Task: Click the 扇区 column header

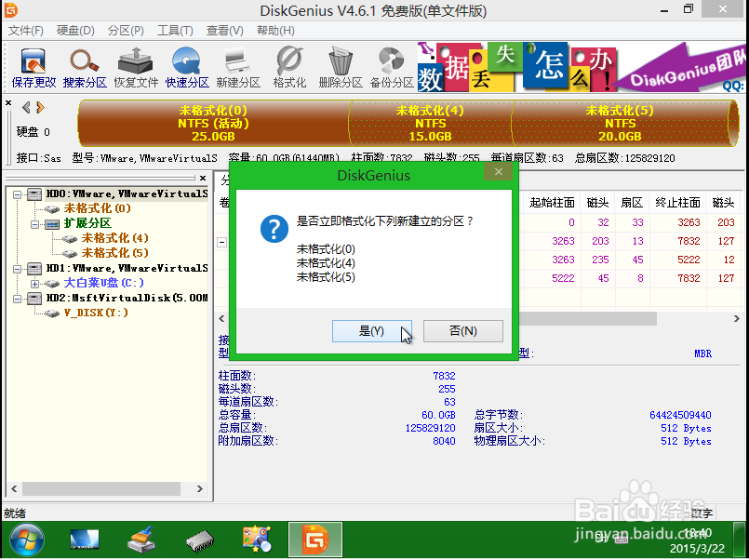Action: pyautogui.click(x=632, y=203)
